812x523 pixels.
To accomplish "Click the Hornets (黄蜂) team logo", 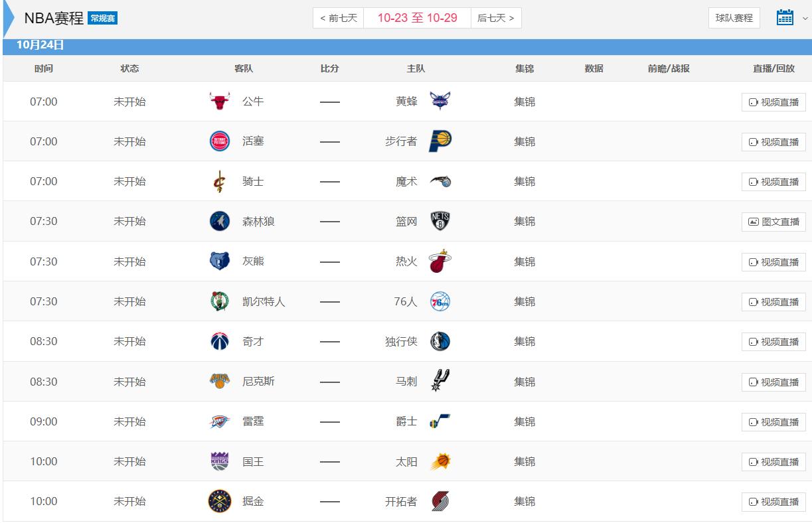I will (x=440, y=101).
